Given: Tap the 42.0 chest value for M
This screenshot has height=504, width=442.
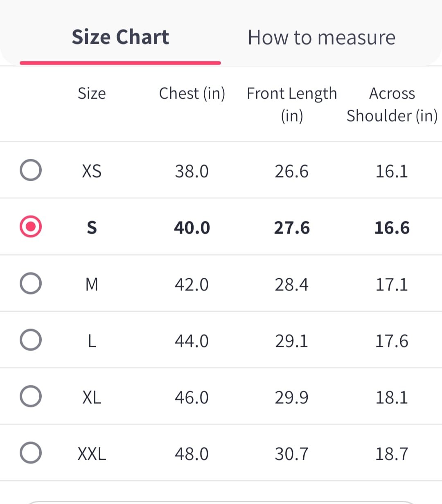Looking at the screenshot, I should coord(192,284).
